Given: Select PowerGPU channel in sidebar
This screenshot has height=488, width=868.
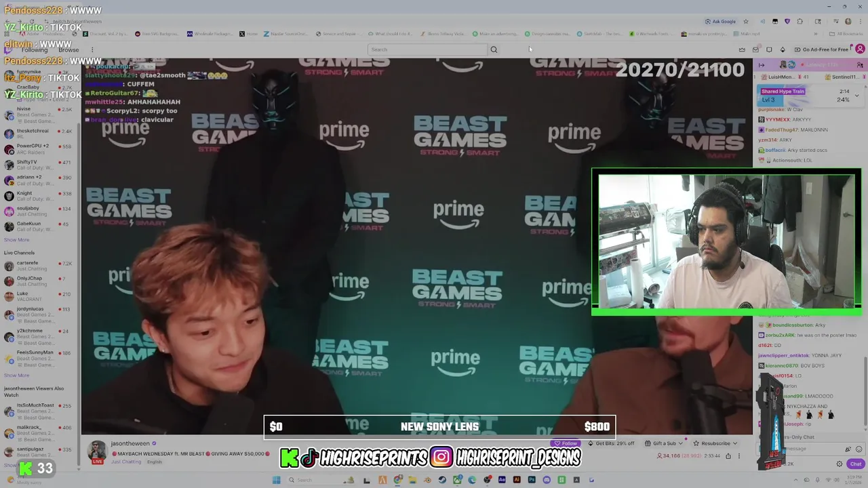Looking at the screenshot, I should point(39,149).
